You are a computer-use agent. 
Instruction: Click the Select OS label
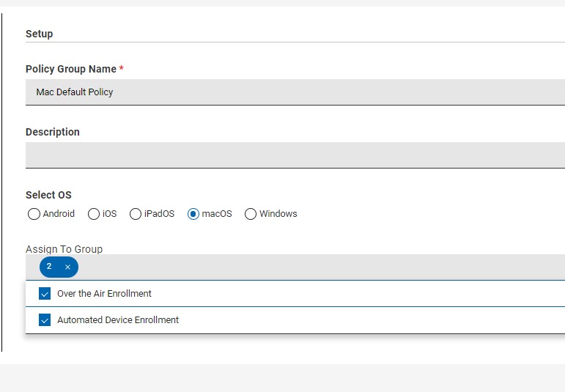(48, 195)
